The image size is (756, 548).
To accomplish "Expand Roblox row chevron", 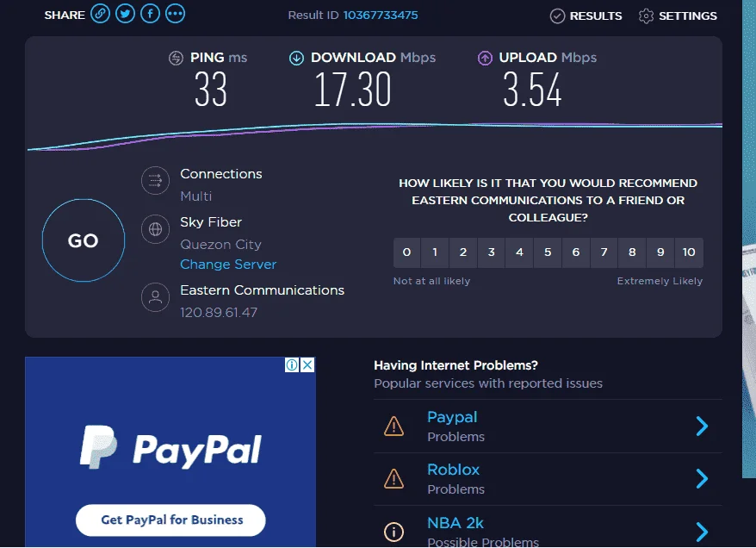I will tap(702, 479).
